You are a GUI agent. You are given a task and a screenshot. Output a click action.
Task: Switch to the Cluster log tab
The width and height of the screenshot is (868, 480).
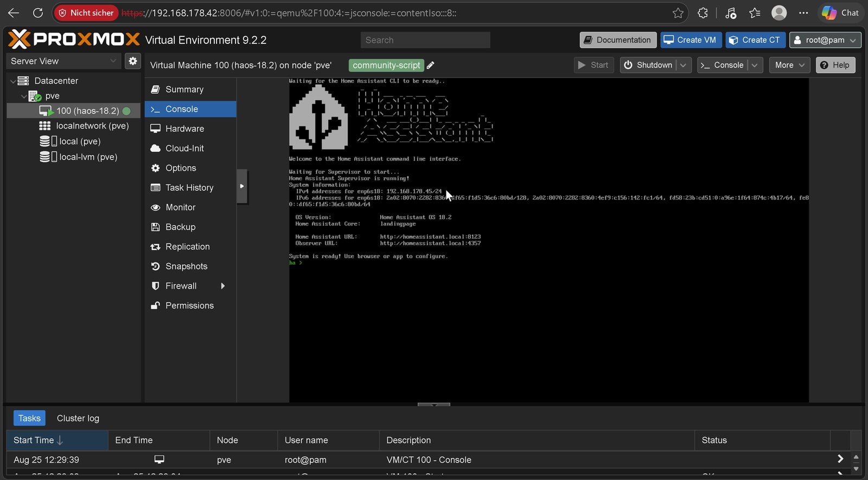click(x=78, y=418)
